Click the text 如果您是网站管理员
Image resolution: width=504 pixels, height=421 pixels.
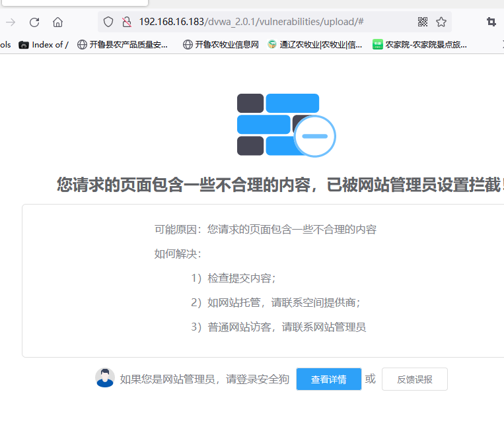(168, 379)
